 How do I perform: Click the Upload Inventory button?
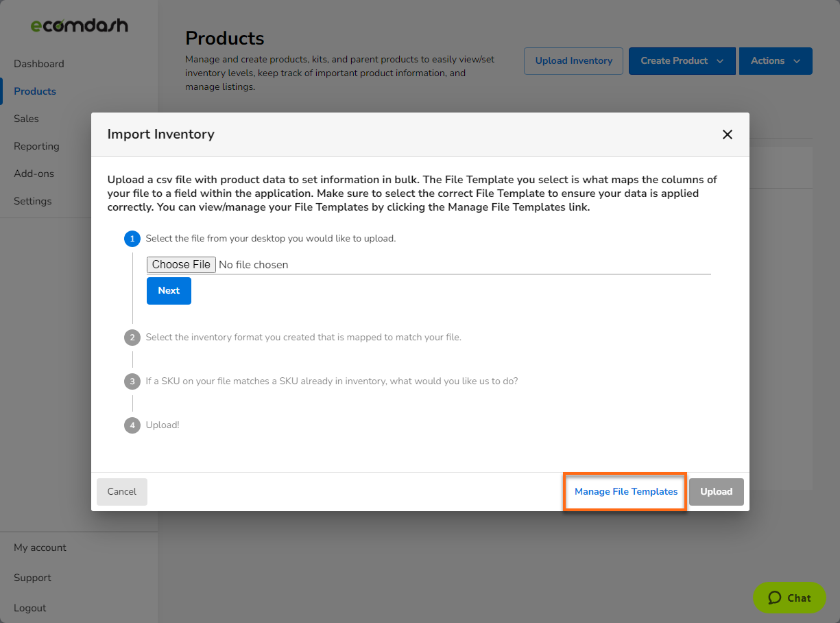(x=573, y=61)
